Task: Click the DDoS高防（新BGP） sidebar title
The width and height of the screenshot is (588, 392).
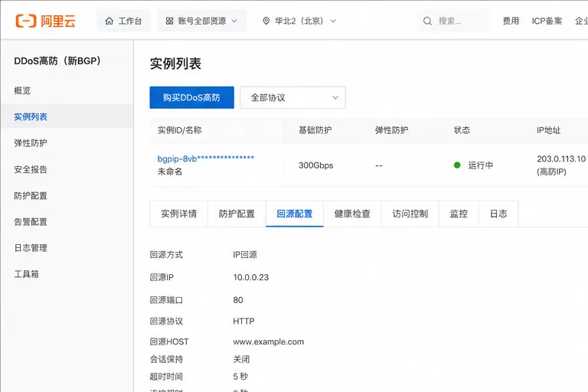Action: pyautogui.click(x=57, y=60)
